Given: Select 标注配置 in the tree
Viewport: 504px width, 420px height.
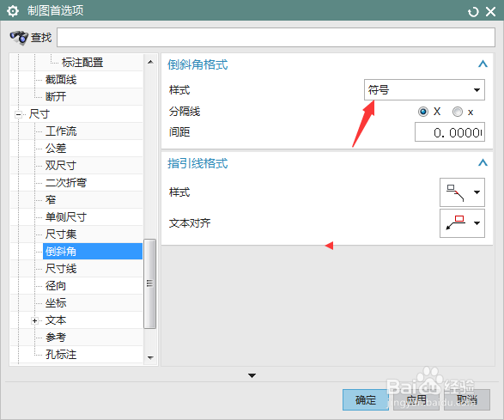Looking at the screenshot, I should (82, 62).
